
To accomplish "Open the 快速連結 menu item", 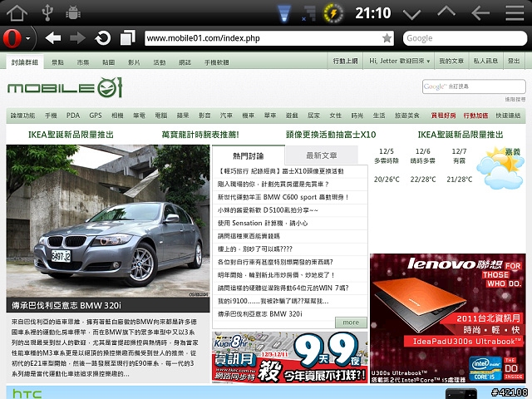I will (x=508, y=116).
